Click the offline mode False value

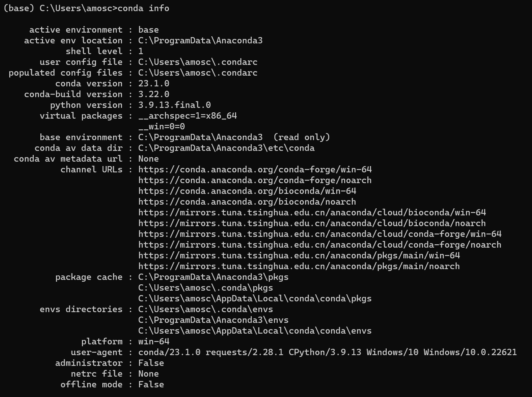click(151, 384)
